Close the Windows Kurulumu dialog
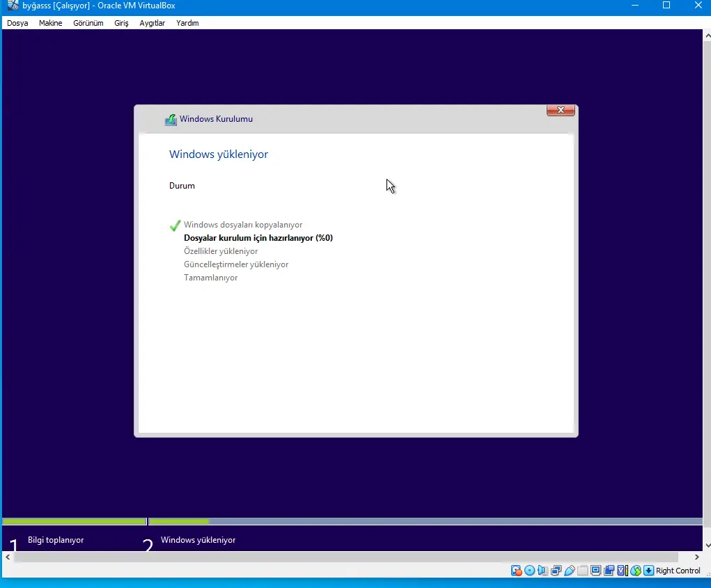711x588 pixels. pyautogui.click(x=561, y=110)
